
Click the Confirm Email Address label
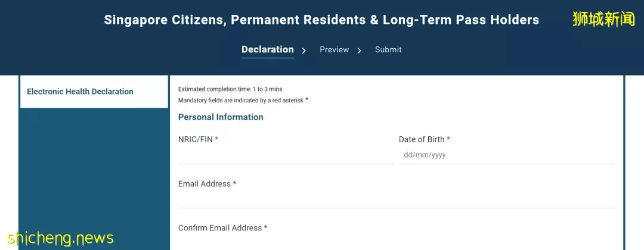coord(219,228)
